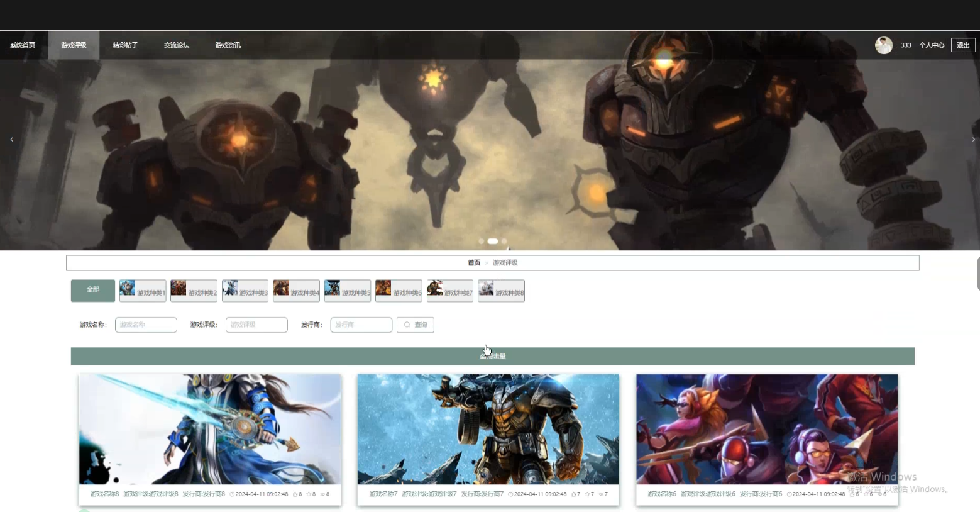Open 个人中心 link
This screenshot has height=512, width=980.
[x=932, y=45]
